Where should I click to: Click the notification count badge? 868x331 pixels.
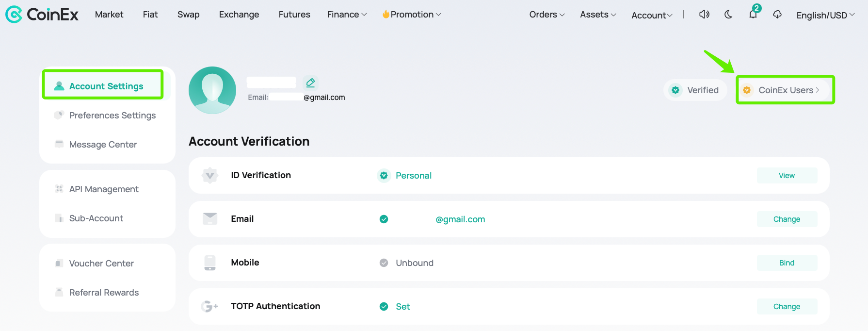point(756,8)
